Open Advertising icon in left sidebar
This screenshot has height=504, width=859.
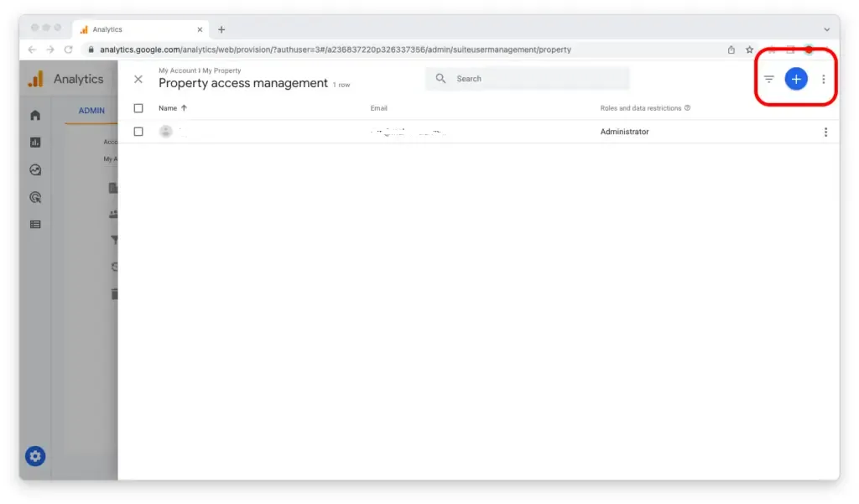tap(35, 197)
